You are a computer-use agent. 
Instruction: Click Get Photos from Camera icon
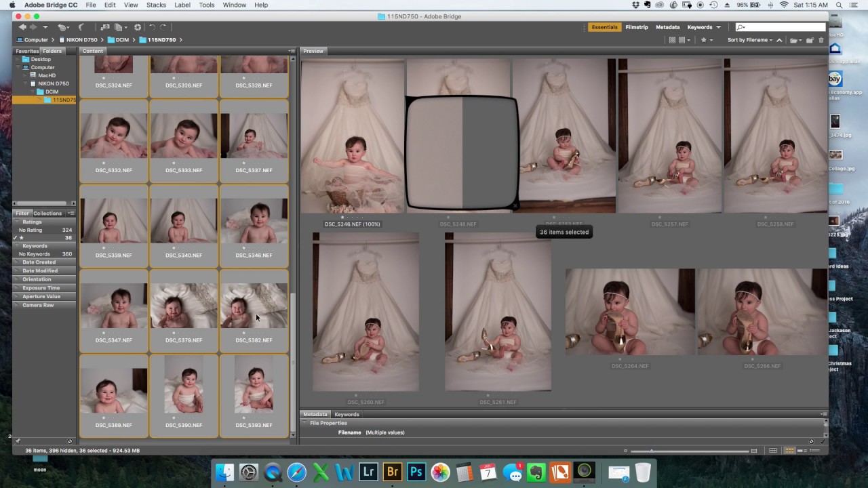coord(105,27)
